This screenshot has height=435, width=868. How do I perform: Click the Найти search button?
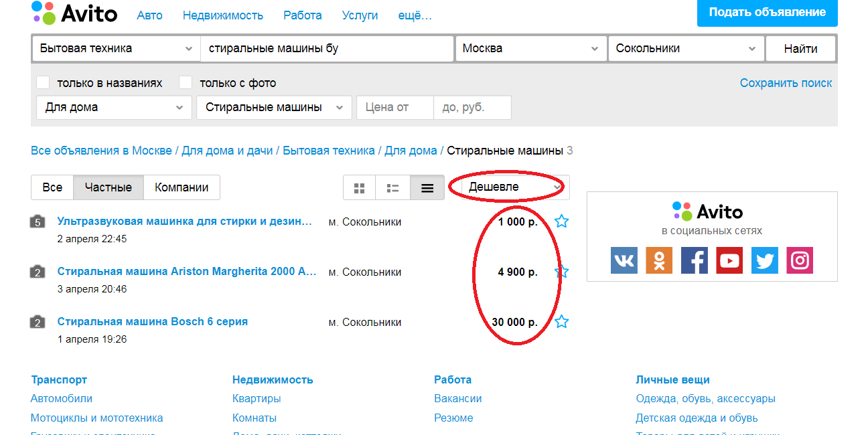pos(801,48)
